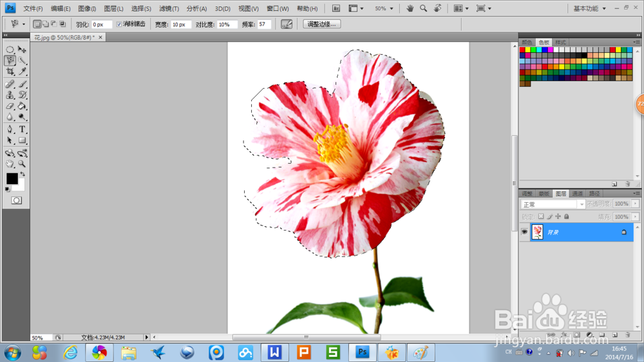
Task: Choose Subtract from Selection mode
Action: (54, 24)
